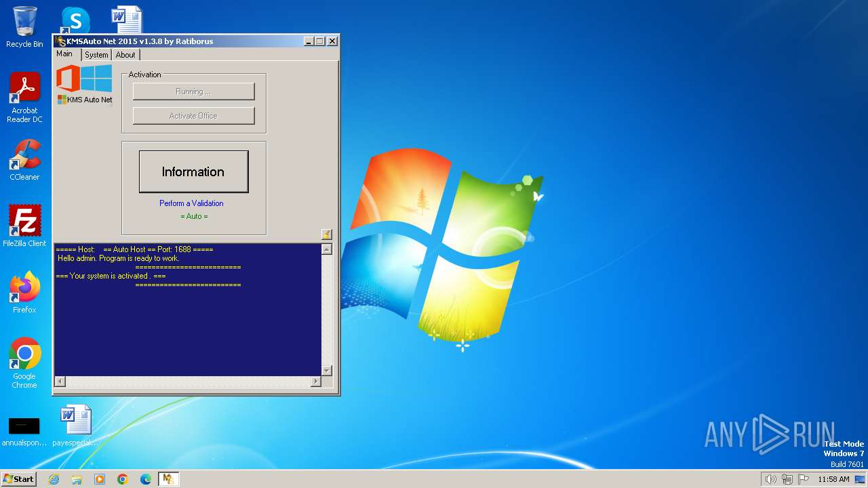Click the KMSAuto title bar icon
Viewport: 868px width, 488px height.
61,41
